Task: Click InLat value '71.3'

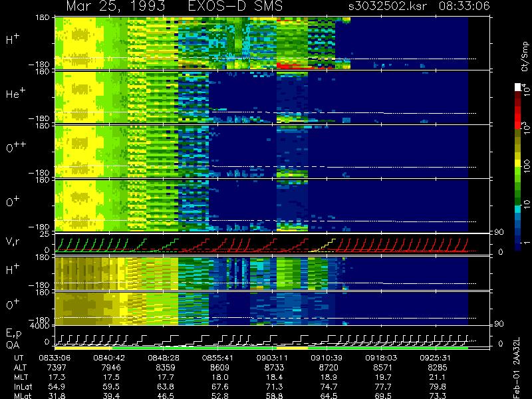Action: tap(274, 386)
